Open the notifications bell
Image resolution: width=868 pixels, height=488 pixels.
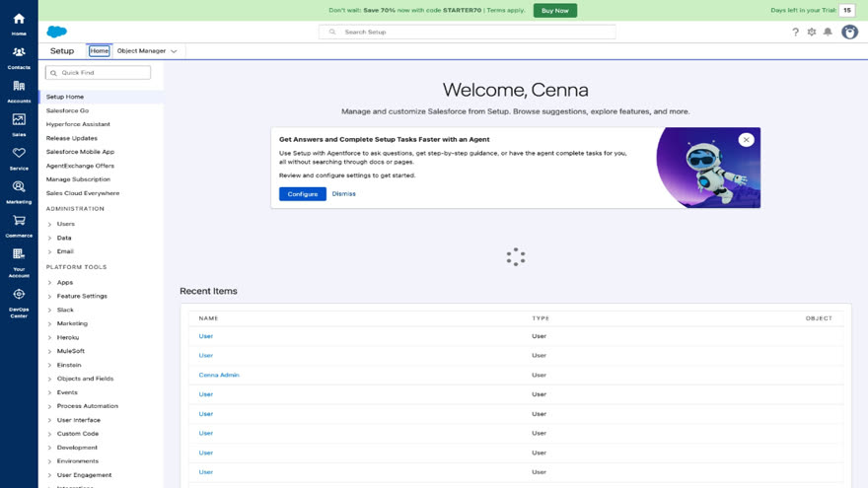tap(828, 33)
